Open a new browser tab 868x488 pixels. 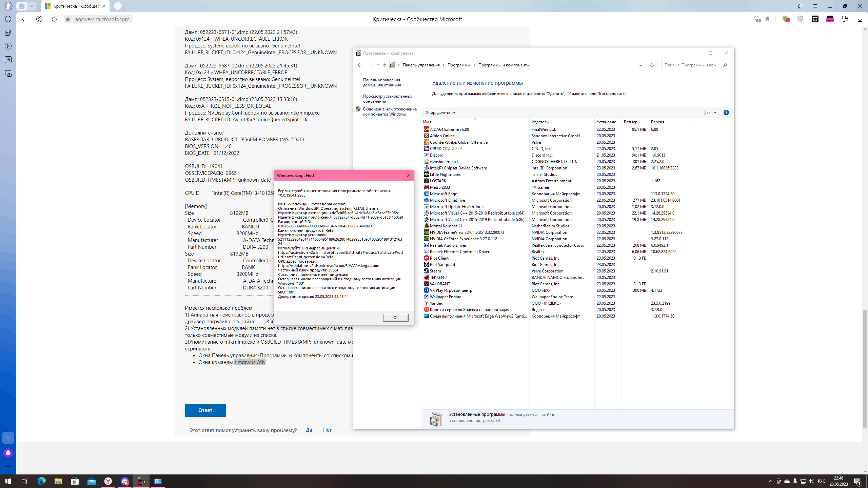coord(118,6)
